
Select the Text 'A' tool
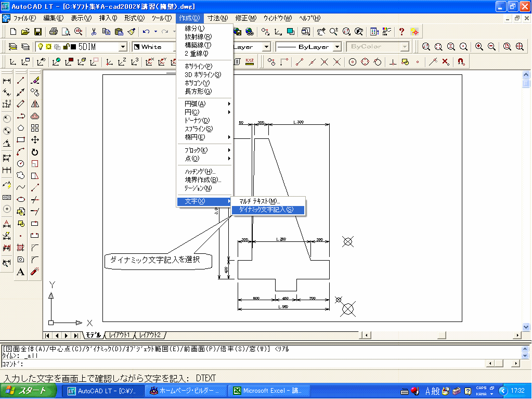click(21, 272)
